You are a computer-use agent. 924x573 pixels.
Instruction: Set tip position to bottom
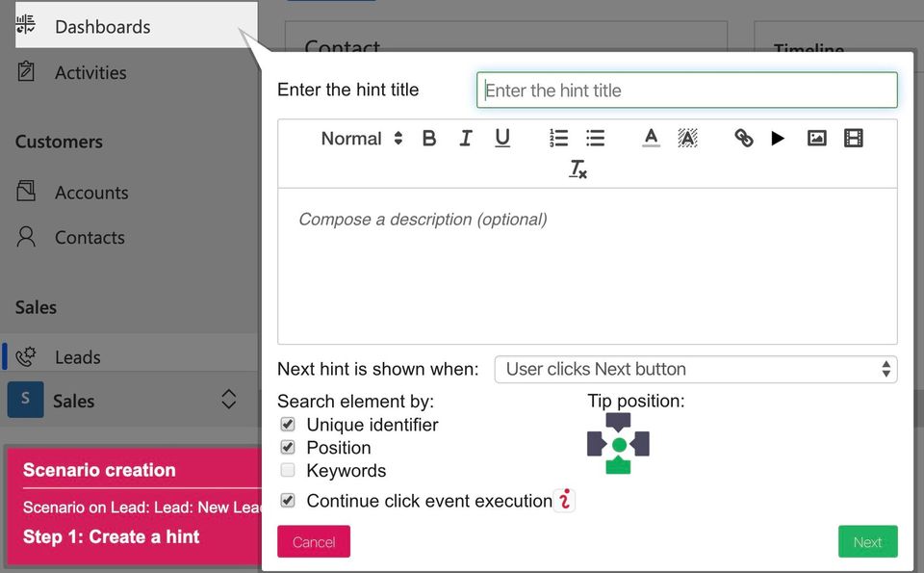(x=618, y=466)
